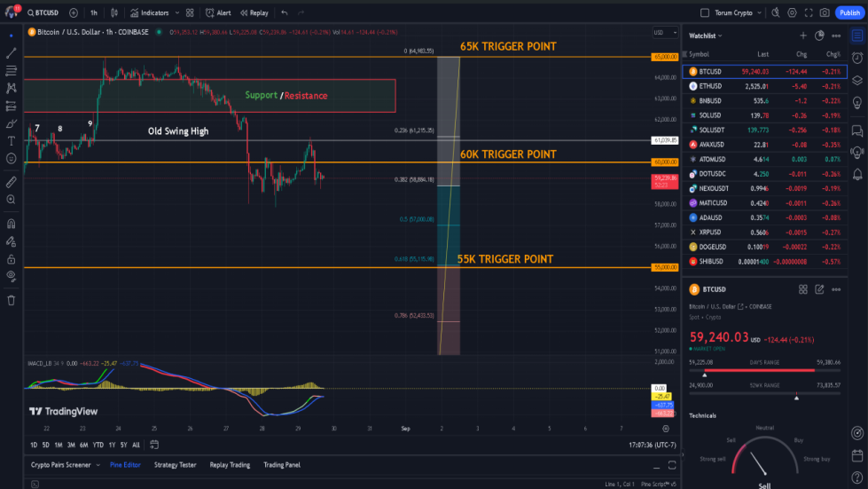
Task: Hide all drawings with eye icon
Action: [11, 276]
